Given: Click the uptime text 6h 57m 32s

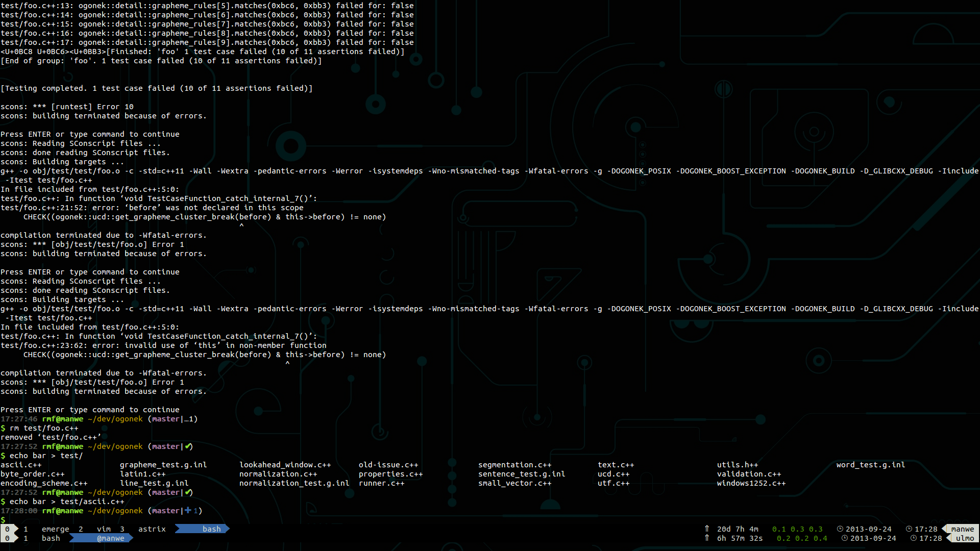Looking at the screenshot, I should tap(740, 538).
